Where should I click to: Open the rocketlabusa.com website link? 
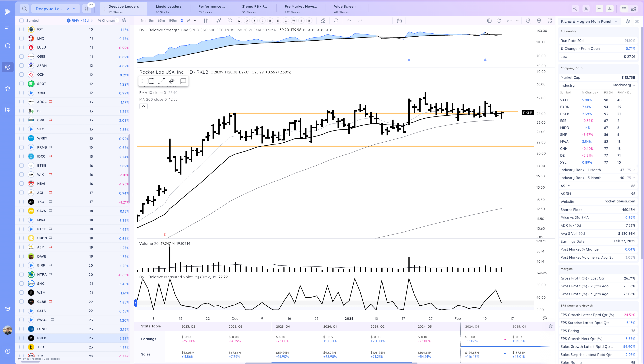pyautogui.click(x=620, y=201)
